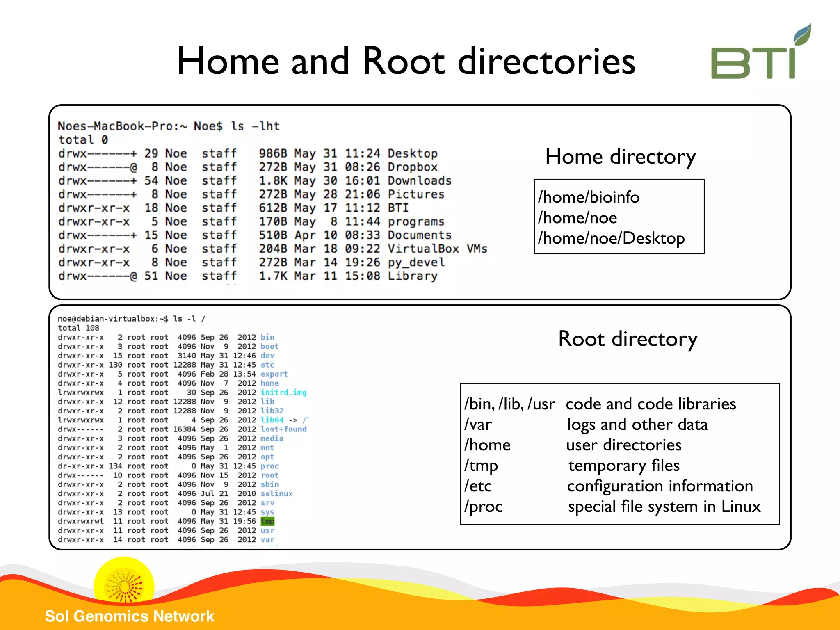Click the Dropbox folder entry
This screenshot has height=630, width=840.
(x=413, y=167)
